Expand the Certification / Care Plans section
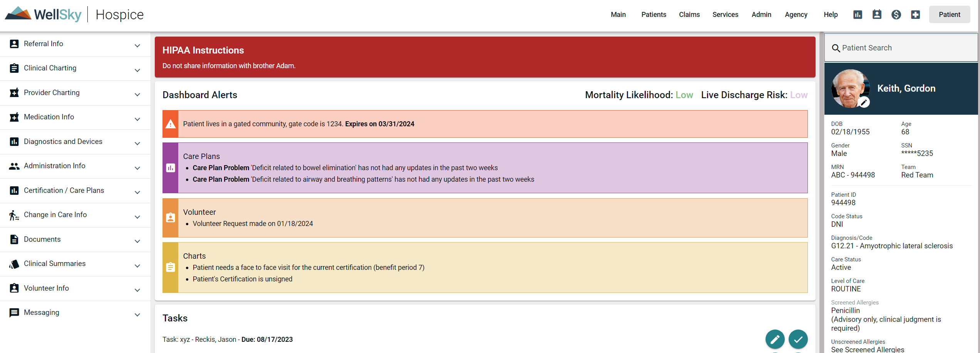 point(137,192)
